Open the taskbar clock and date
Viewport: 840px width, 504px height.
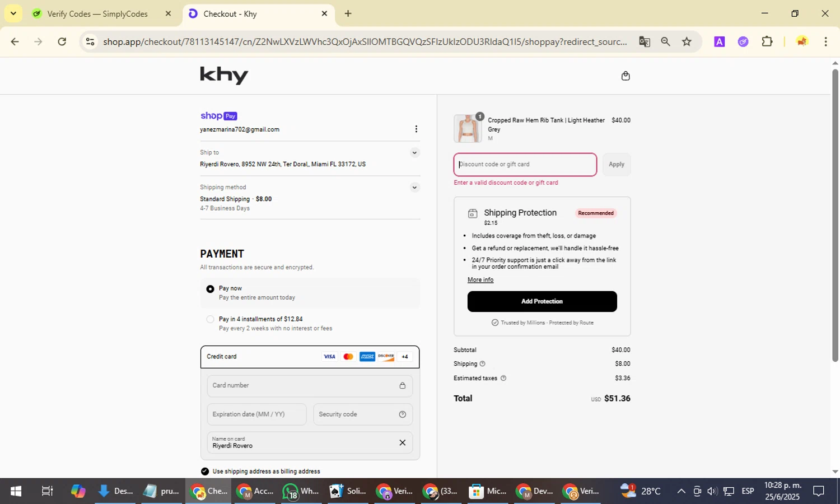click(x=783, y=491)
